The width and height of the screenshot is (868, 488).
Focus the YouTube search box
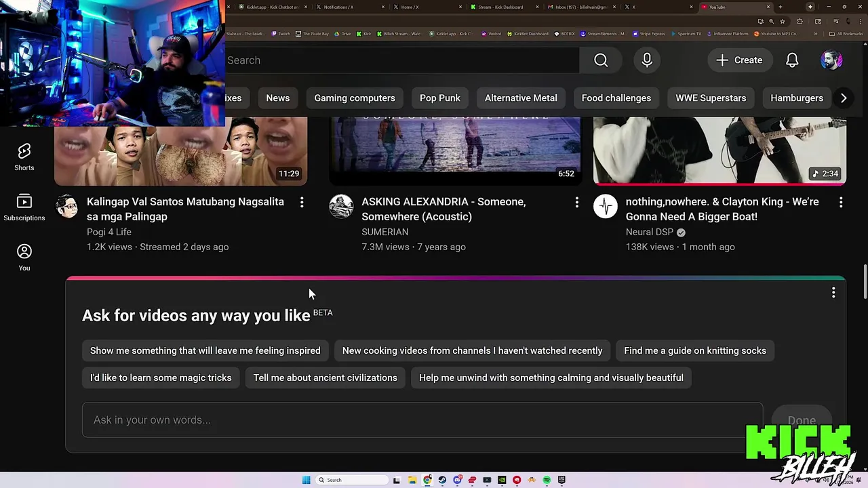pos(401,60)
